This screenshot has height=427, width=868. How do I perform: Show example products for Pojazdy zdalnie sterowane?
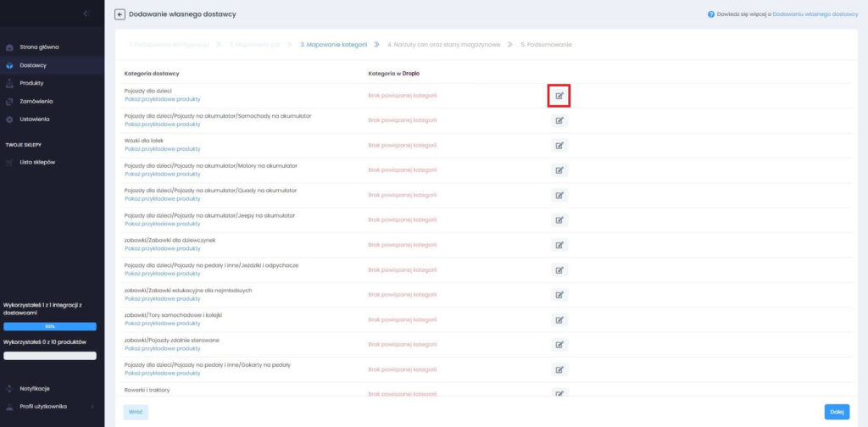click(x=162, y=348)
